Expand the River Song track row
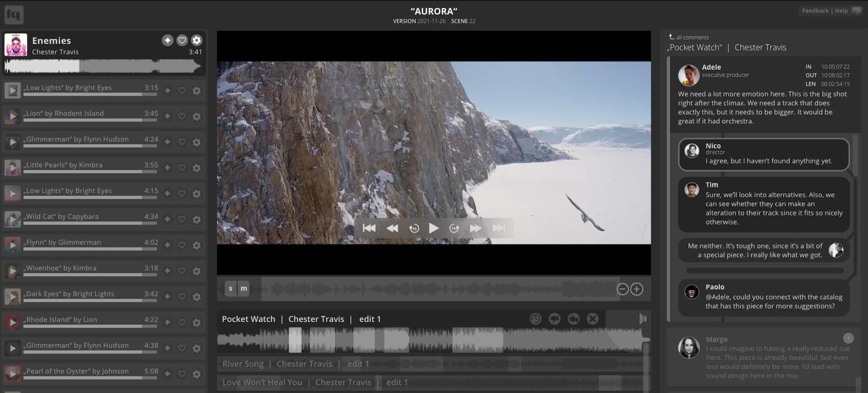868x393 pixels. [295, 364]
